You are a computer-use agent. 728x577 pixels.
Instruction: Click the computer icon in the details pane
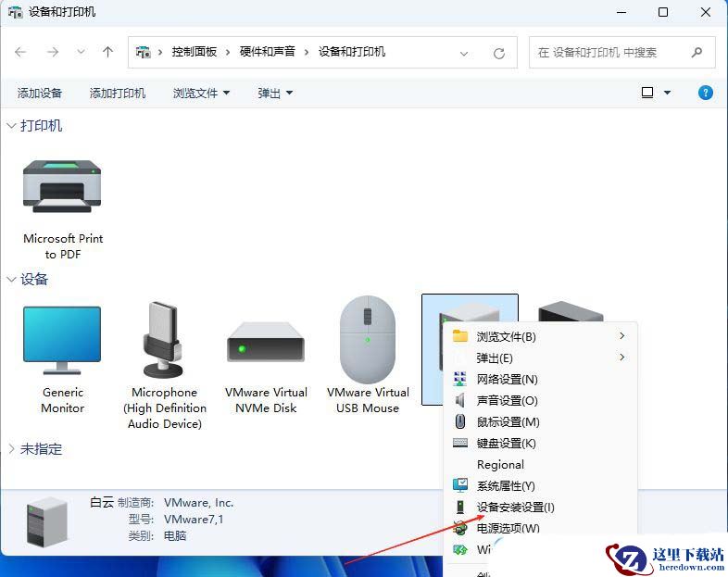(47, 521)
